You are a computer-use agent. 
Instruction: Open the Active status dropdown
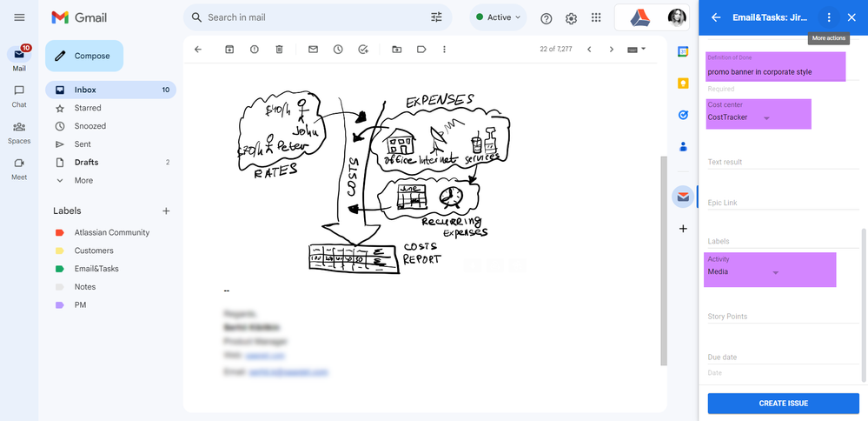[498, 17]
